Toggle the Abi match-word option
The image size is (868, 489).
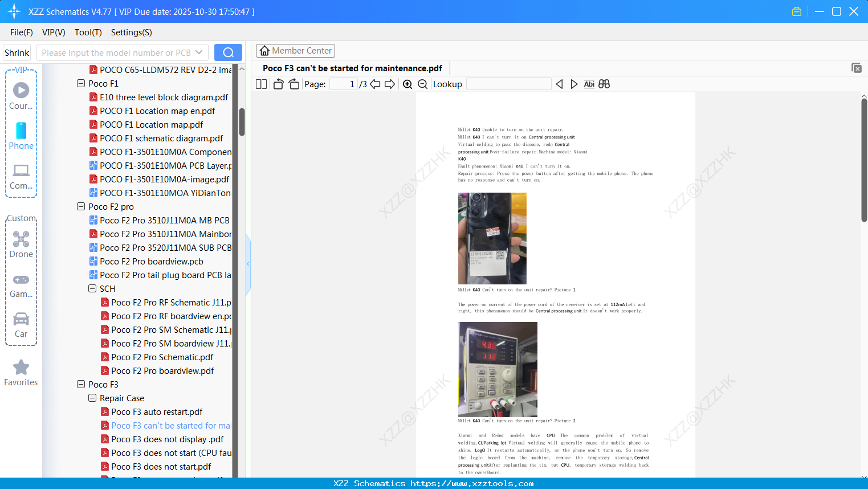589,84
